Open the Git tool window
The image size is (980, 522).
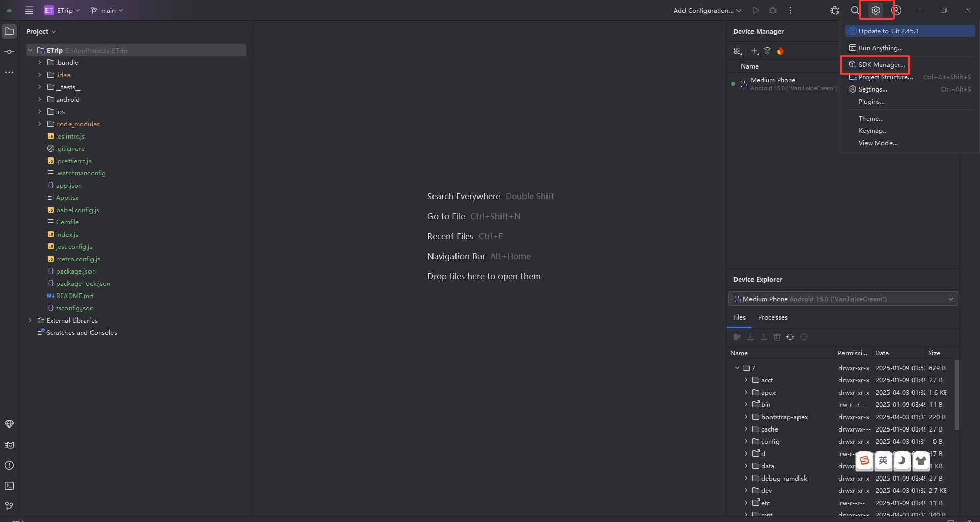click(9, 506)
